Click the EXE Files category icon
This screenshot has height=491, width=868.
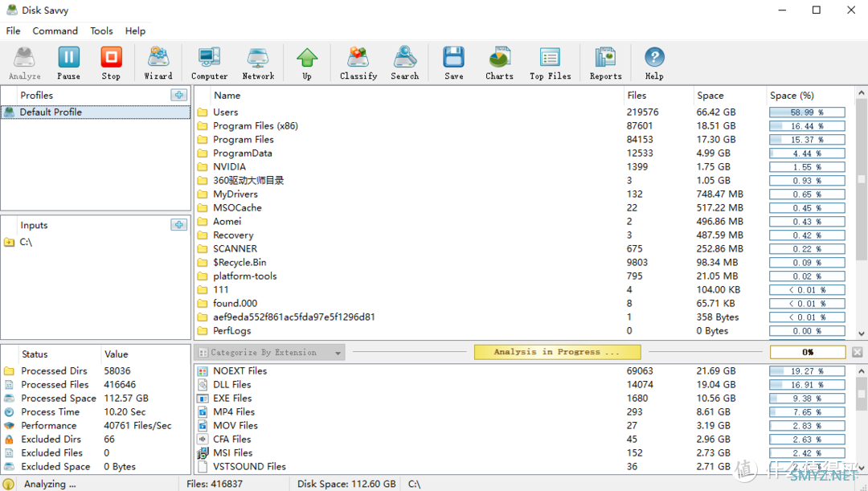[203, 398]
